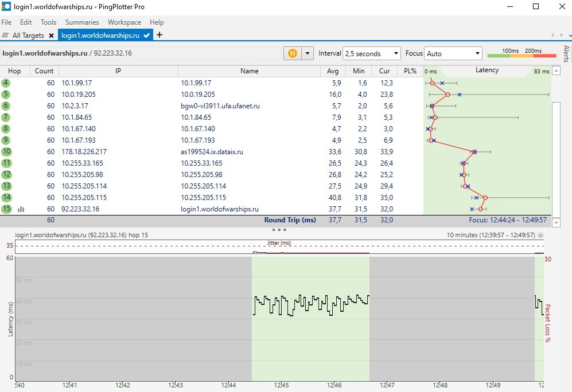Select hop 5 green circle icon
This screenshot has height=392, width=572.
[x=6, y=95]
